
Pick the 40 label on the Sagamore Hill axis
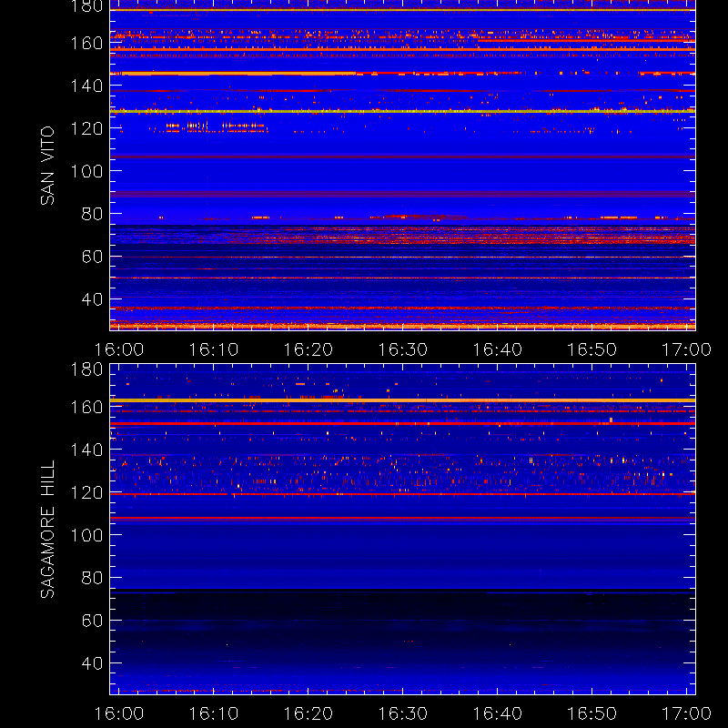(x=92, y=663)
